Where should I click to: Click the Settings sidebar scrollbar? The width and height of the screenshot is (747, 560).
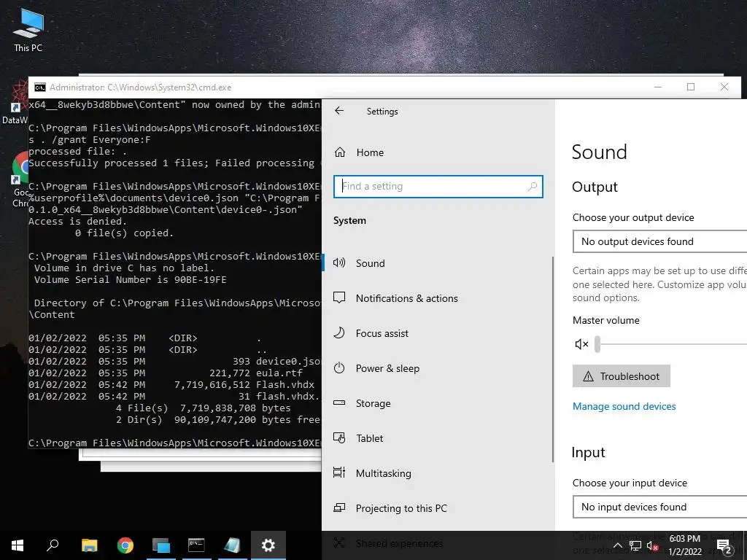553,359
